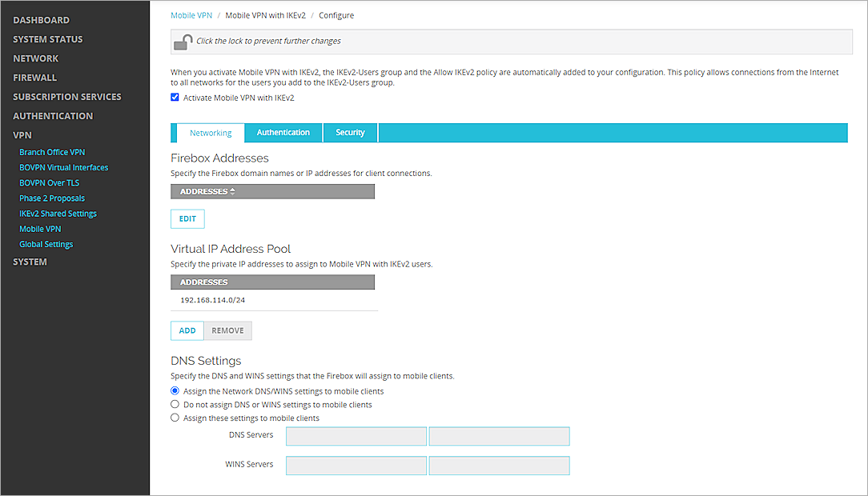Select Do not assign DNS or WINS settings
The image size is (868, 496).
pyautogui.click(x=175, y=404)
